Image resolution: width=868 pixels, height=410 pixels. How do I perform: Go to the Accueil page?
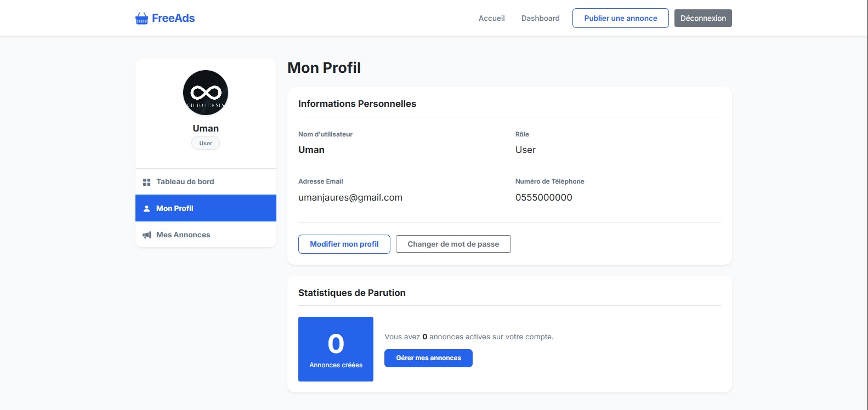point(491,18)
